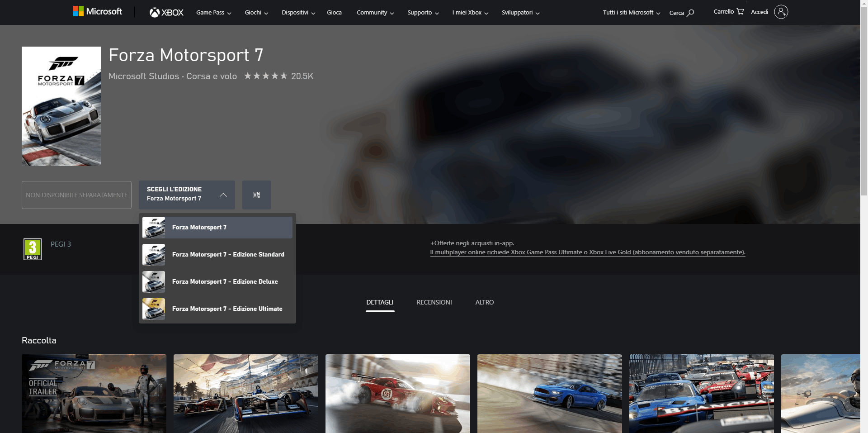Expand the I miei Xbox menu
This screenshot has height=433, width=868.
470,13
